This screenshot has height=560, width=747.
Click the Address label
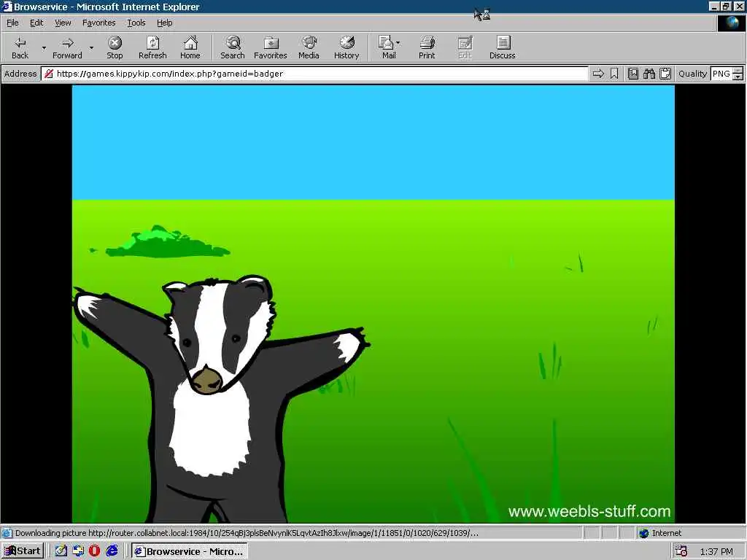[20, 74]
